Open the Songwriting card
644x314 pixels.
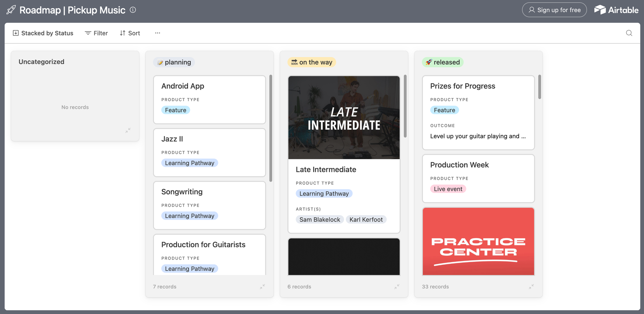[210, 205]
